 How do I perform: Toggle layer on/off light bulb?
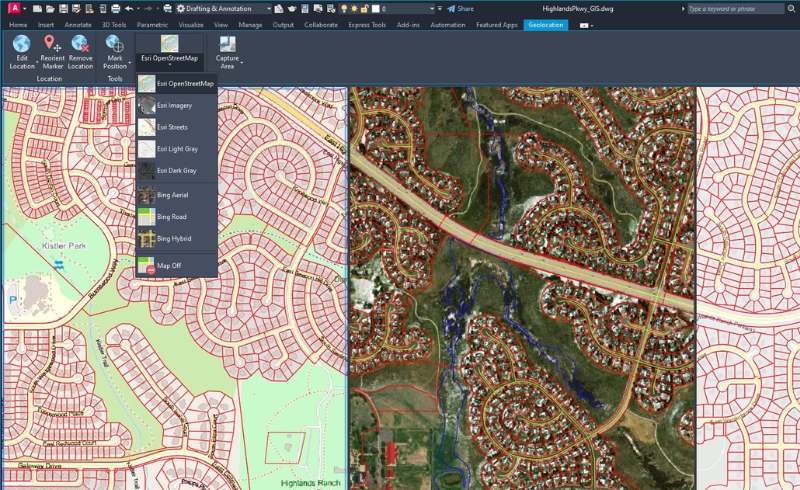[x=344, y=9]
